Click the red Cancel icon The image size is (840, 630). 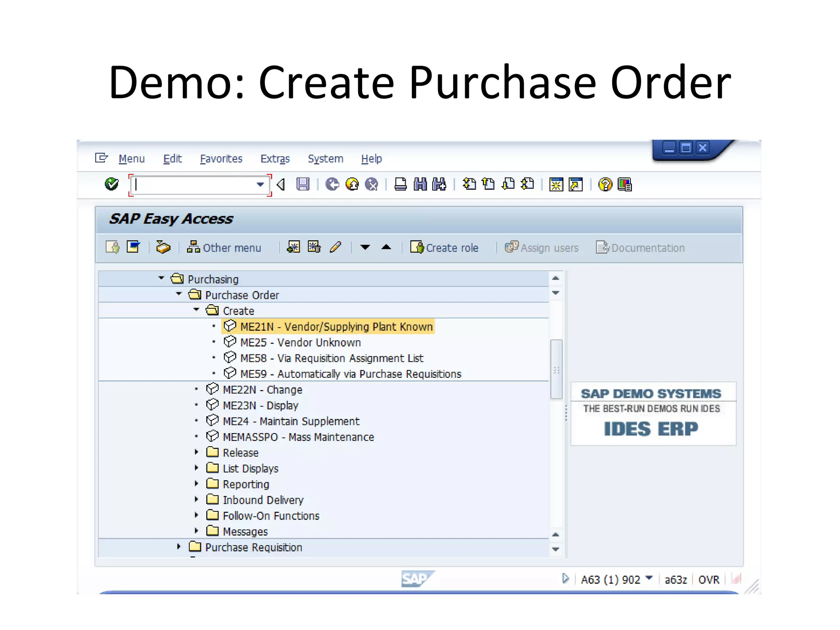pos(372,184)
